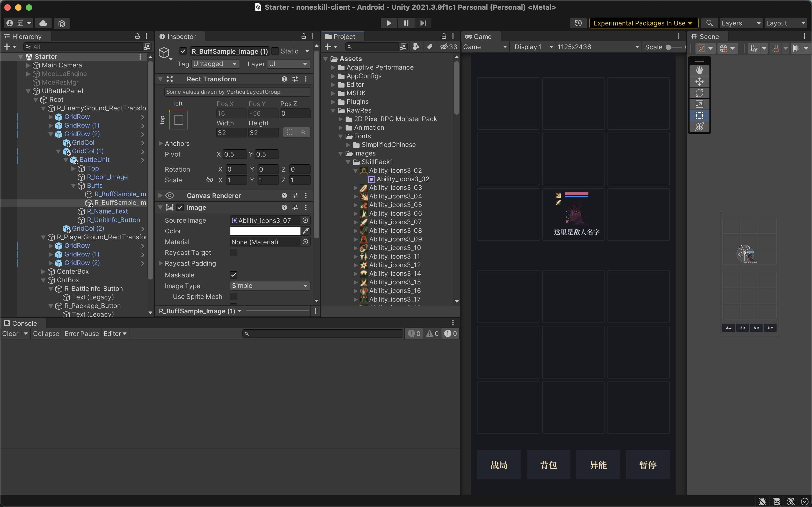Select the Move tool in Scene toolbar
This screenshot has width=812, height=507.
(699, 82)
